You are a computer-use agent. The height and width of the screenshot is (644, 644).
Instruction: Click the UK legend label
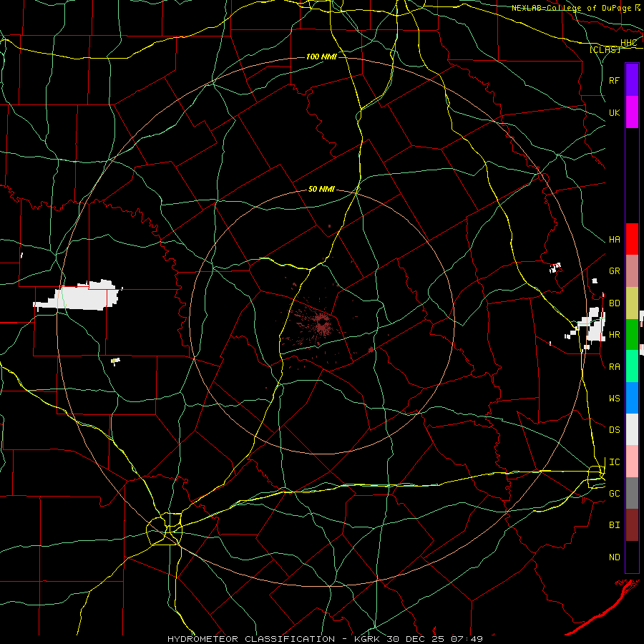click(614, 112)
